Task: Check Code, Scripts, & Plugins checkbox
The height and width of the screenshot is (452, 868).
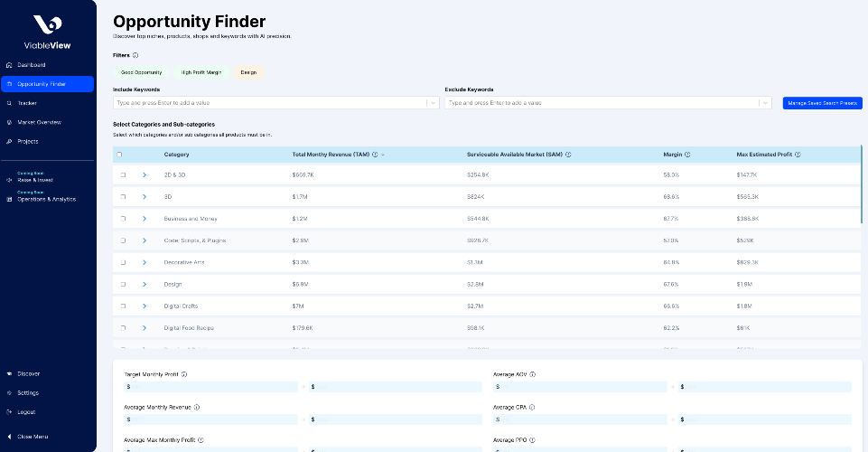Action: point(123,240)
